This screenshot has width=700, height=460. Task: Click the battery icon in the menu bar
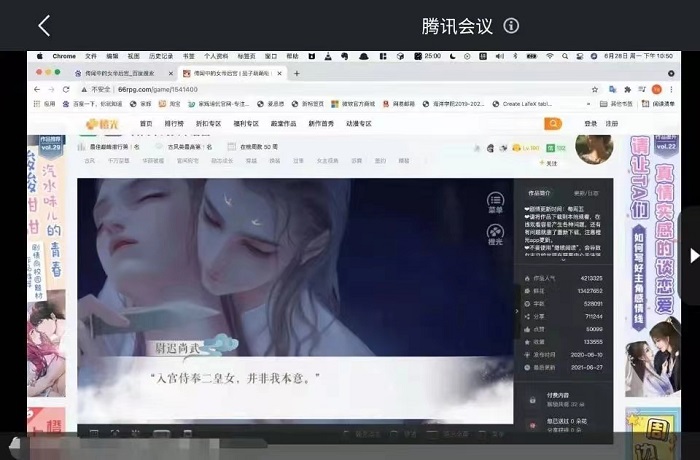point(532,56)
